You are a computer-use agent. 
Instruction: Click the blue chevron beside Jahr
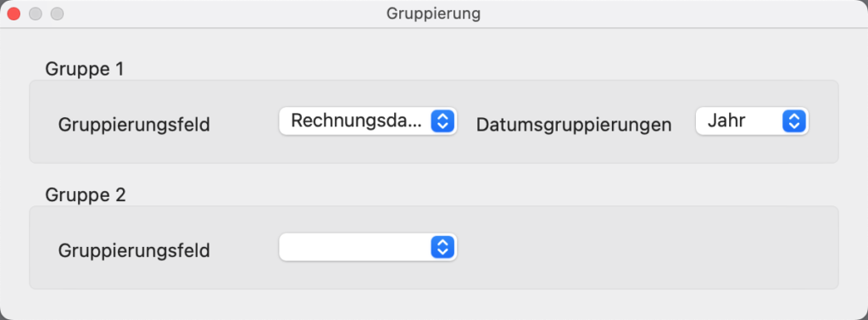pos(793,121)
